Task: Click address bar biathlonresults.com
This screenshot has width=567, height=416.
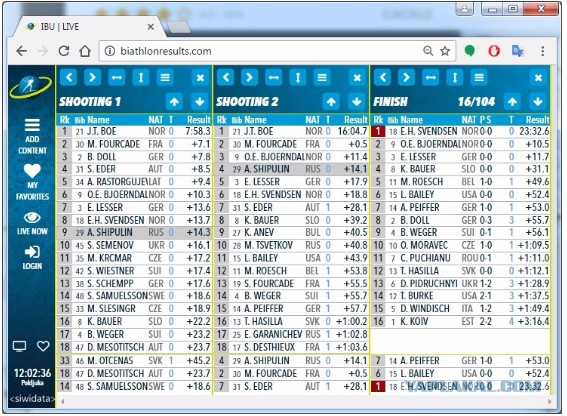Action: click(x=166, y=51)
